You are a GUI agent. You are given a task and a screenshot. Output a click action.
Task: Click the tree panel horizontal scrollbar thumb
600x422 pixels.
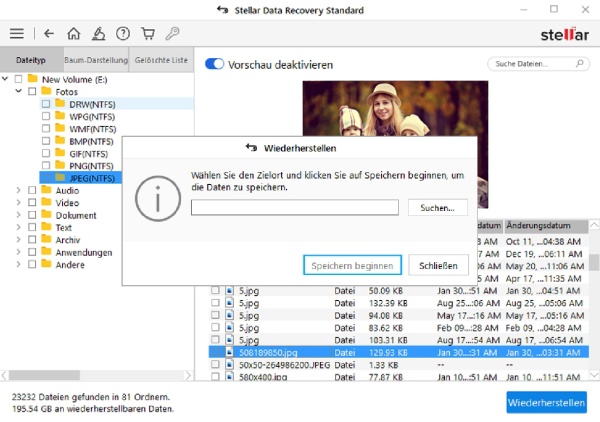coord(44,375)
